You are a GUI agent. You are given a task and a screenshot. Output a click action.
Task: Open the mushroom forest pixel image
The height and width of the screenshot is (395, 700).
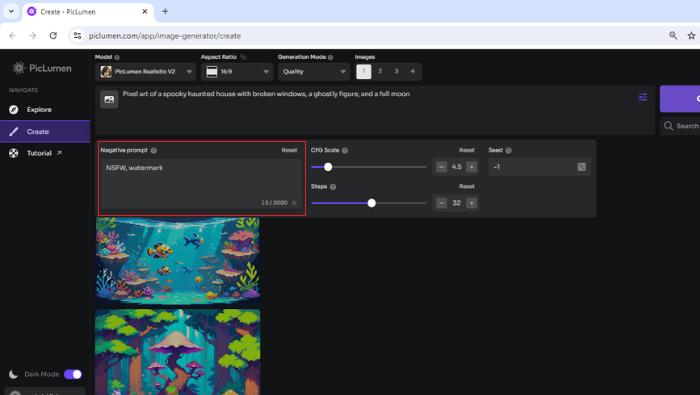pyautogui.click(x=178, y=352)
